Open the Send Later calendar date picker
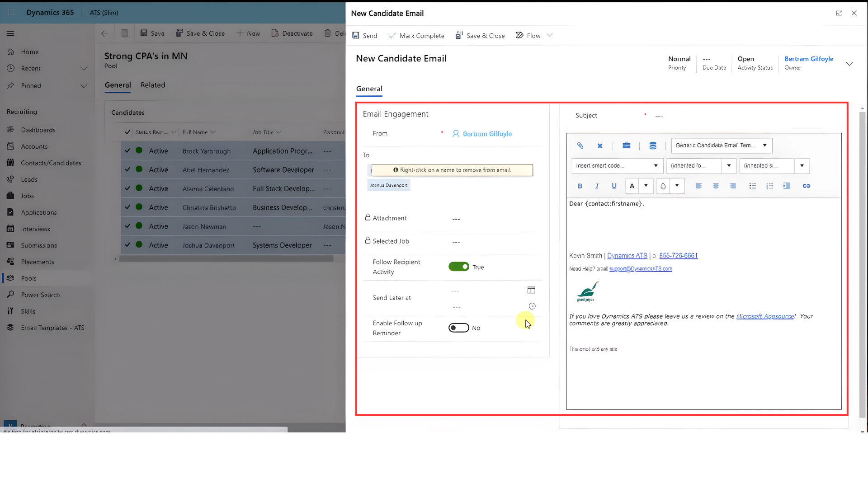868x488 pixels. (x=531, y=290)
